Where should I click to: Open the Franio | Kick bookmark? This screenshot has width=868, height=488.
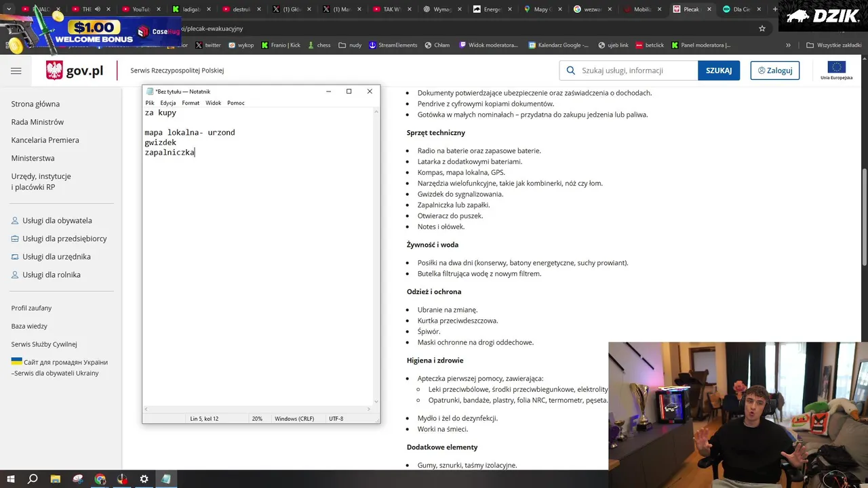click(281, 45)
